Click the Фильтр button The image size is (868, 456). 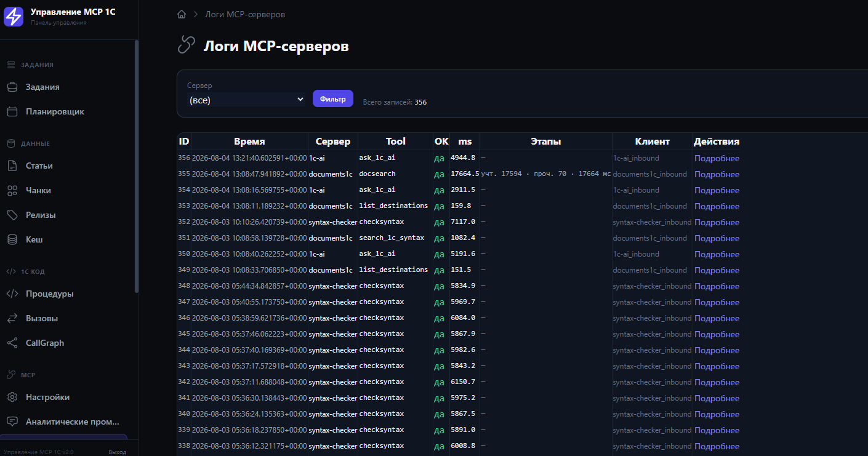[x=333, y=98]
